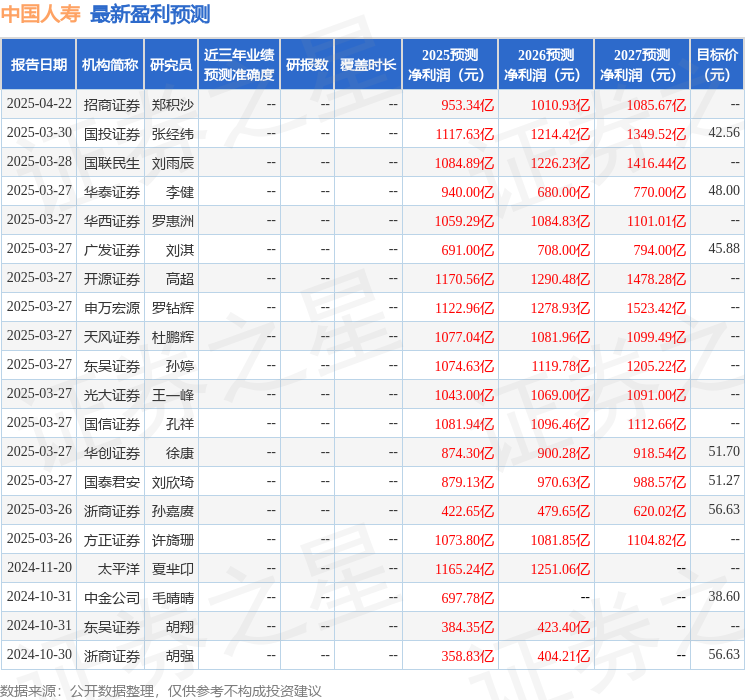Click the 1416.44亿 profit value

click(656, 163)
